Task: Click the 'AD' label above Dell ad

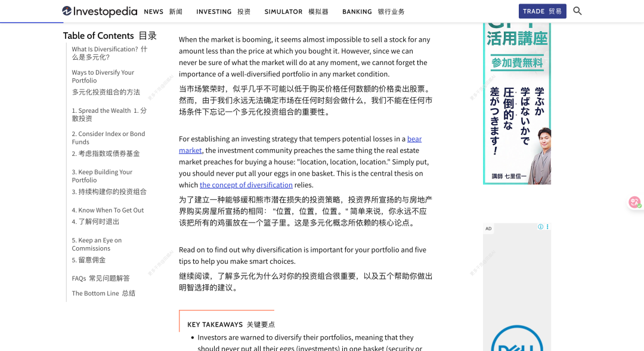Action: (488, 229)
